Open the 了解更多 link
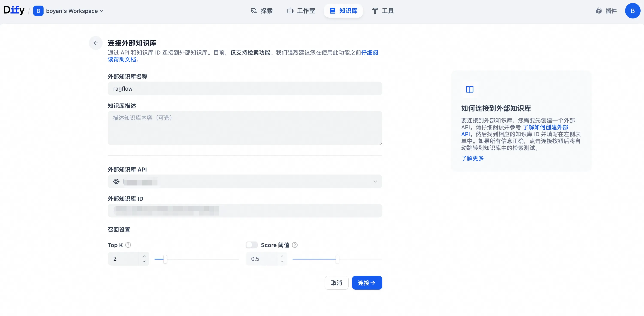 pos(473,158)
